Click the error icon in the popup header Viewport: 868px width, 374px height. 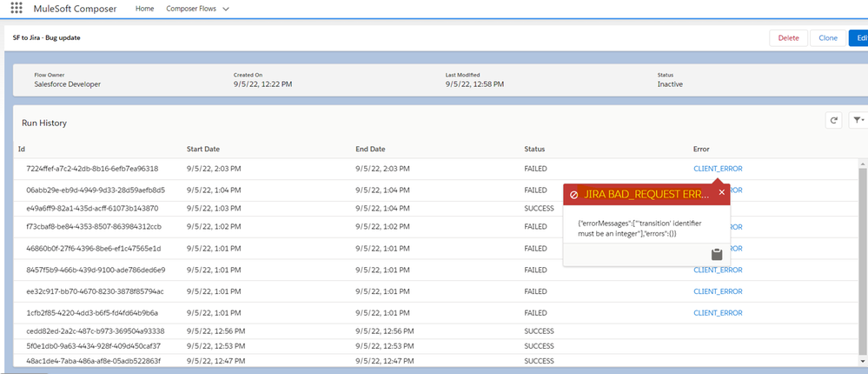574,195
